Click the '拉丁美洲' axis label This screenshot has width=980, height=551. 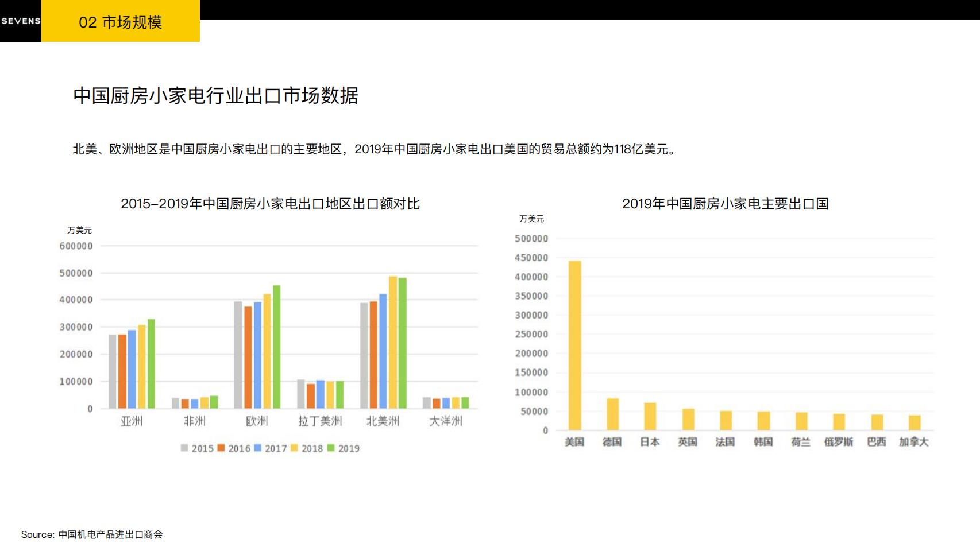(x=320, y=421)
